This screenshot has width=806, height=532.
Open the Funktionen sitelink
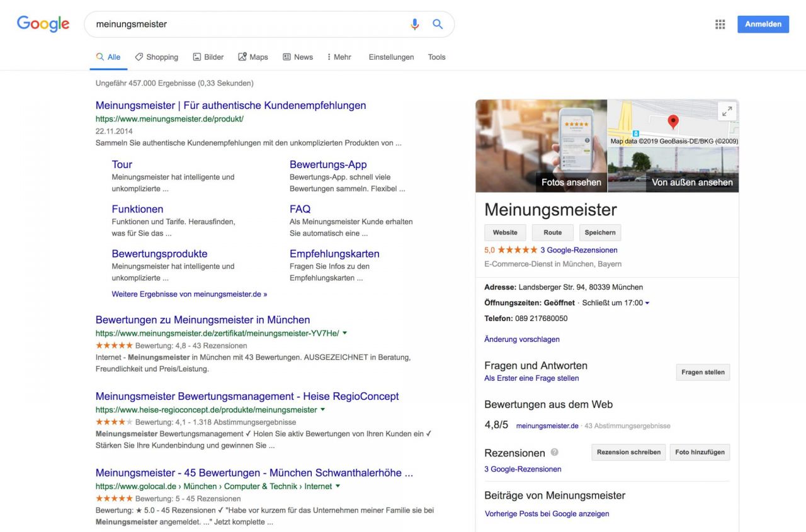137,210
